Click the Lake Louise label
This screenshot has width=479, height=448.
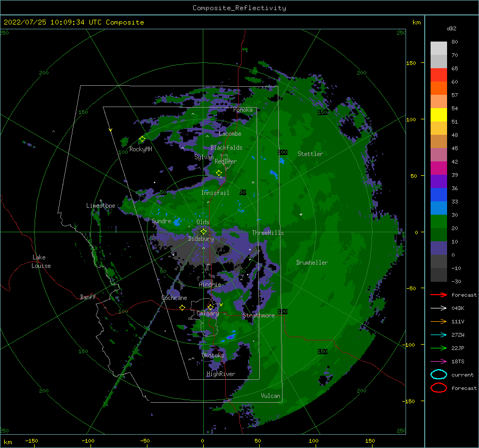pos(42,262)
